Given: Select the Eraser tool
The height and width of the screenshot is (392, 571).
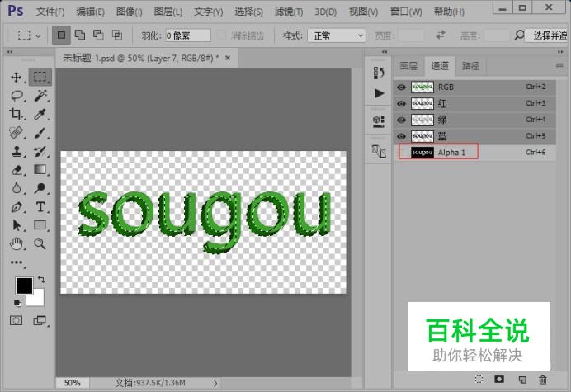Looking at the screenshot, I should click(17, 170).
